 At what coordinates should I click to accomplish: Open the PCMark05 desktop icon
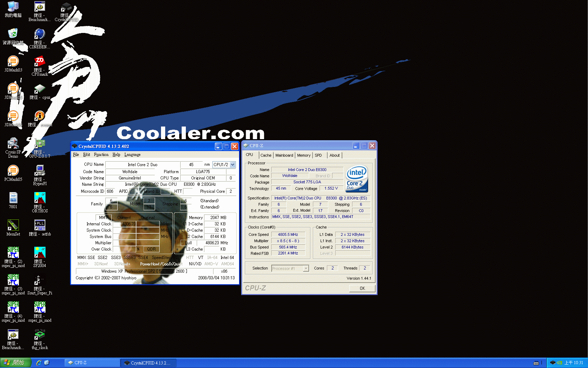coord(13,173)
